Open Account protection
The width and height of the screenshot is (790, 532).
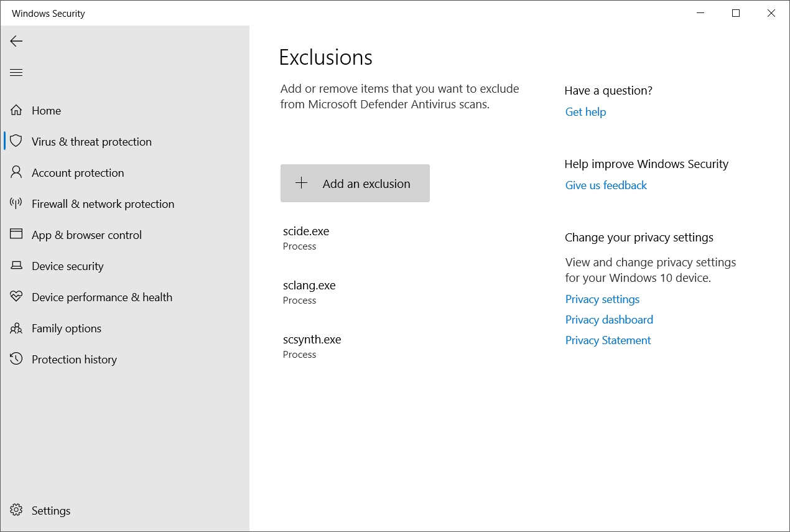click(x=124, y=172)
